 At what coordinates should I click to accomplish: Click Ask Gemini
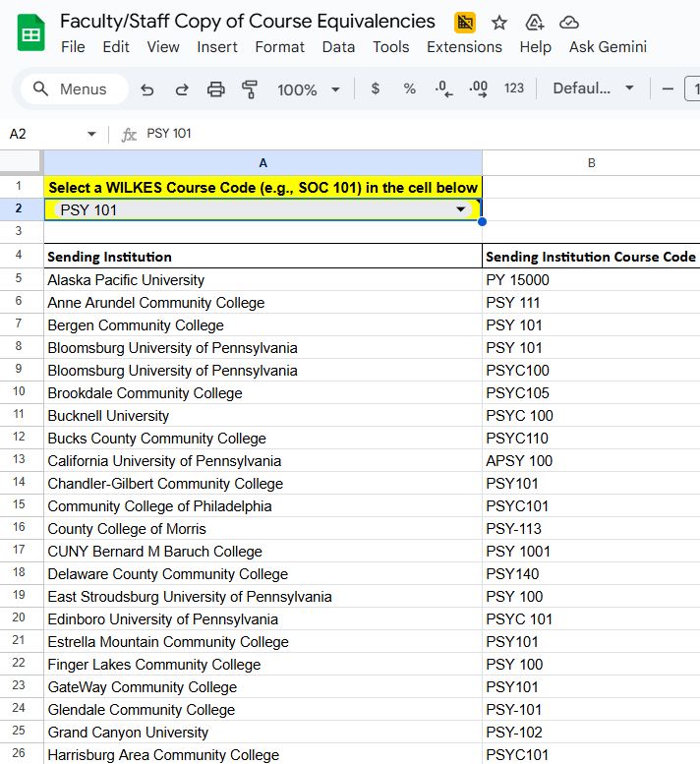point(608,46)
